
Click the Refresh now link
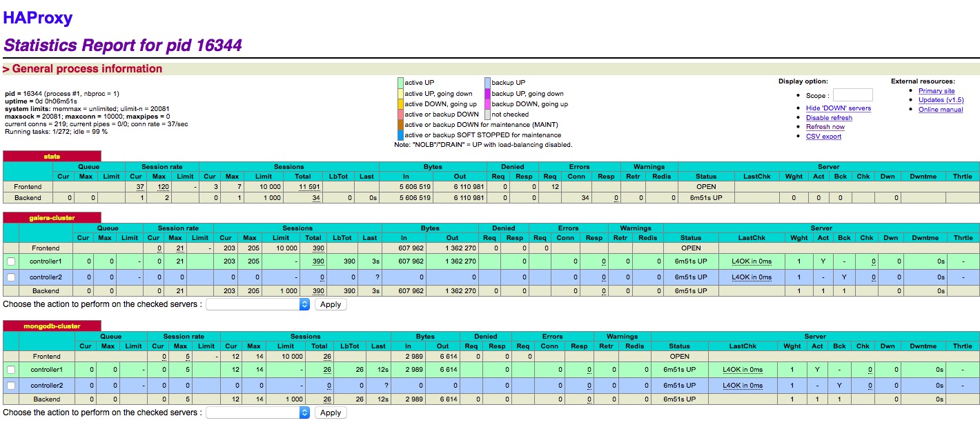[x=825, y=127]
